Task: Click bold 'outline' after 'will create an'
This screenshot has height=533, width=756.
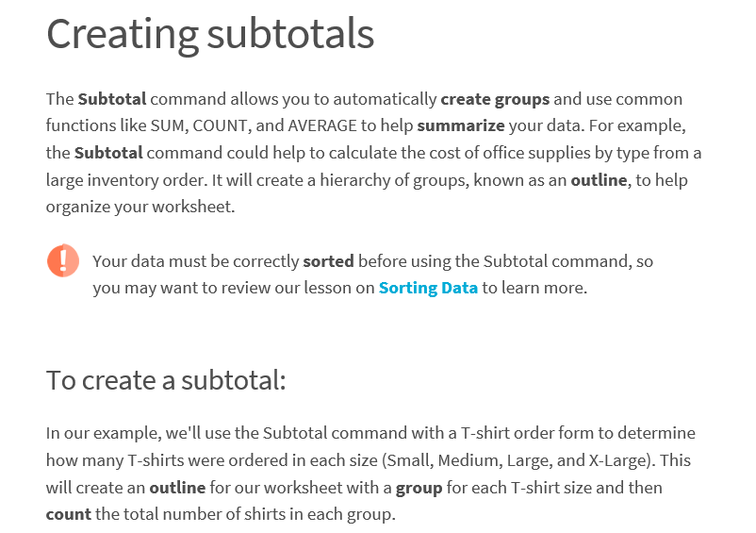Action: [177, 488]
